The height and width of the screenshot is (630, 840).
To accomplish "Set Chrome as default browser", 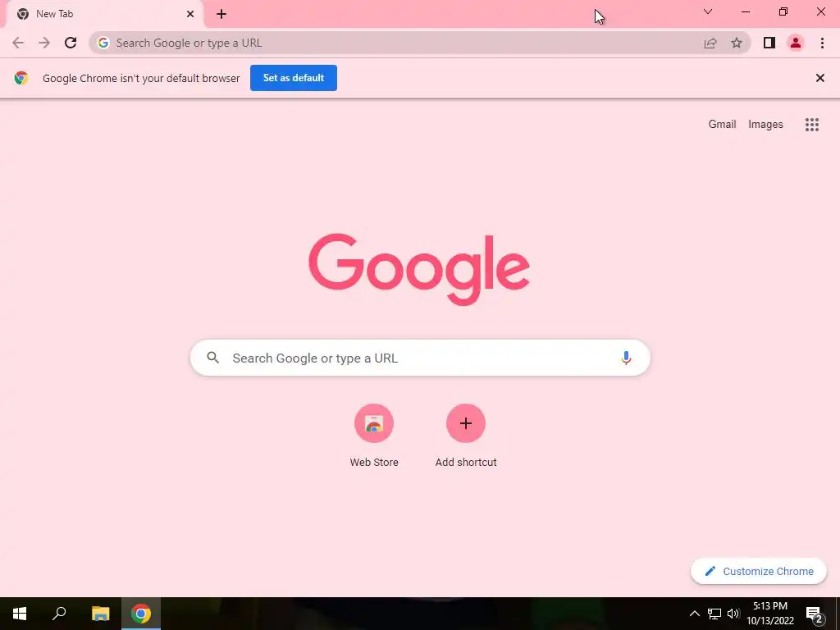I will point(294,78).
